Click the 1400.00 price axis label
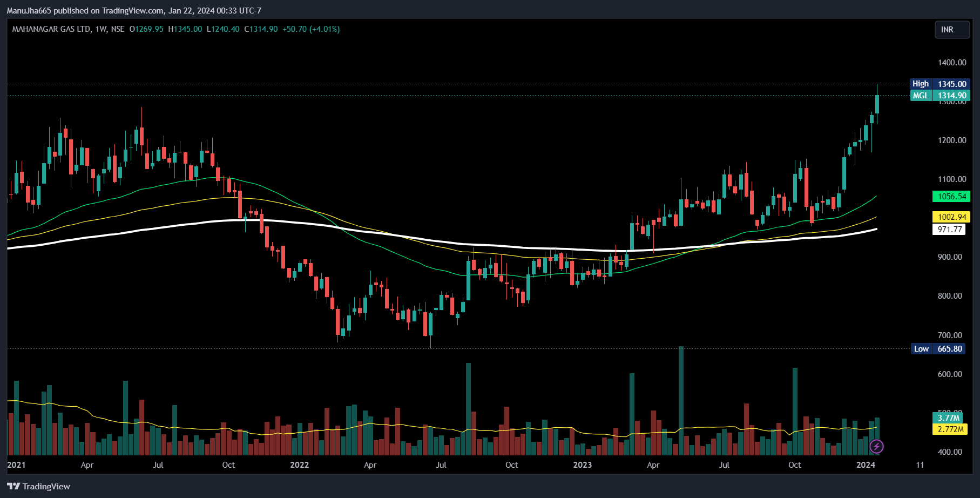 (x=952, y=63)
